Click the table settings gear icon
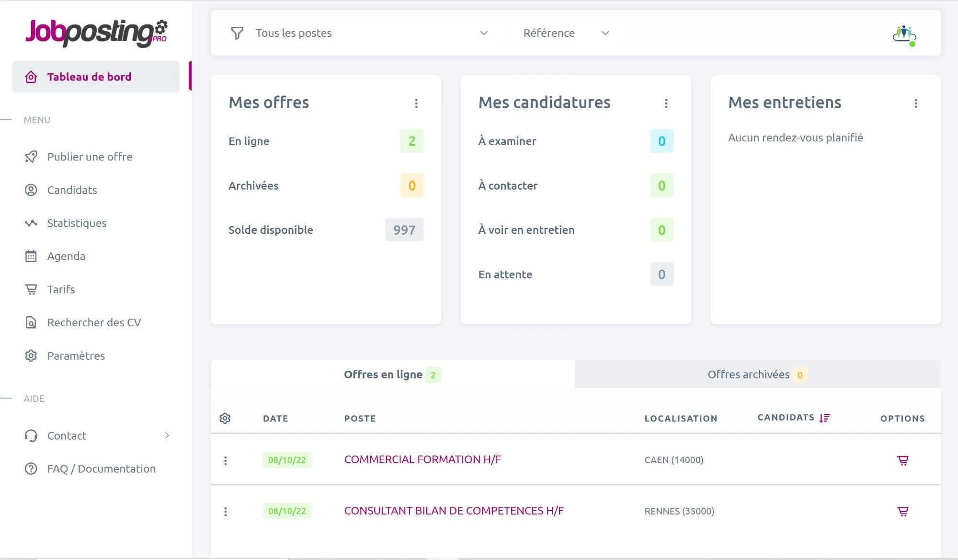Viewport: 958px width, 560px height. (225, 418)
